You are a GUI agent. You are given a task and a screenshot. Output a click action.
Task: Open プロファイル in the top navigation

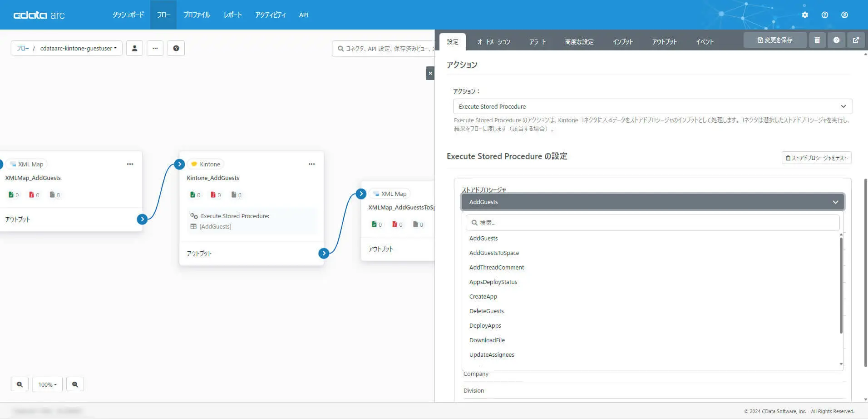click(197, 15)
